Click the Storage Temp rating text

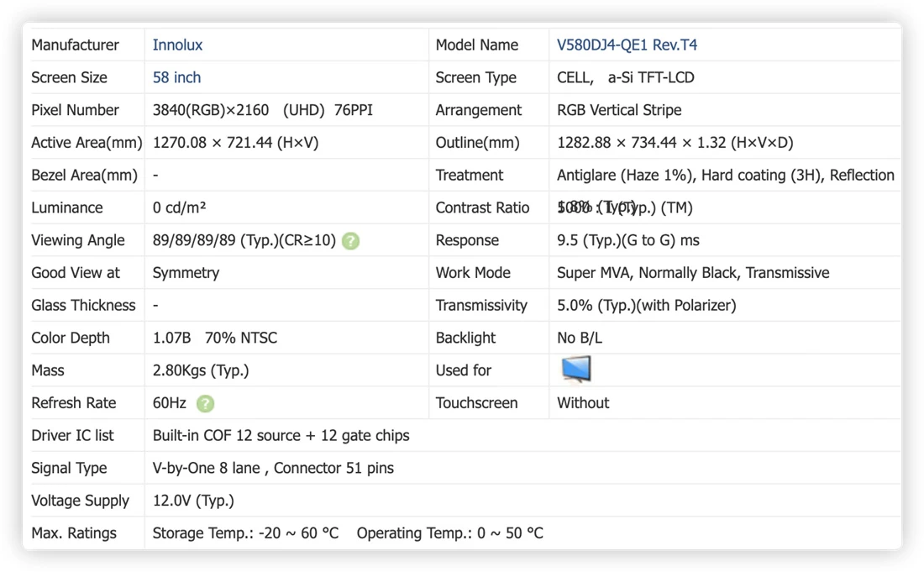click(x=246, y=533)
